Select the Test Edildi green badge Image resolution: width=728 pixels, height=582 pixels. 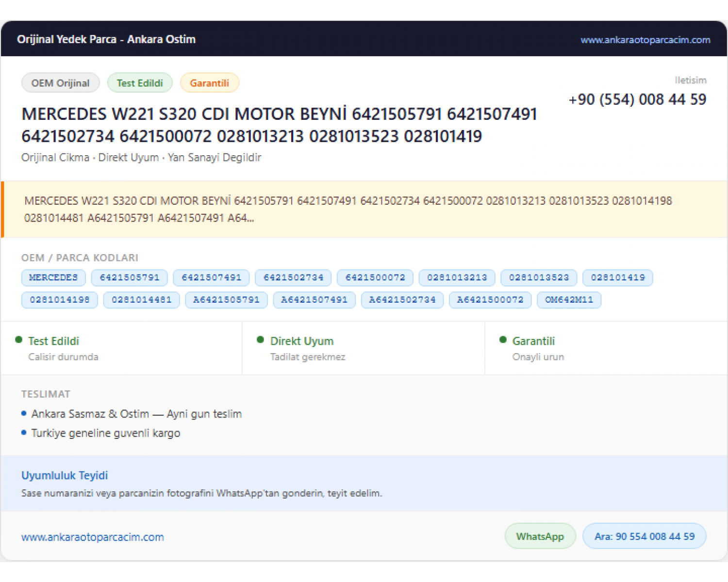click(x=140, y=83)
